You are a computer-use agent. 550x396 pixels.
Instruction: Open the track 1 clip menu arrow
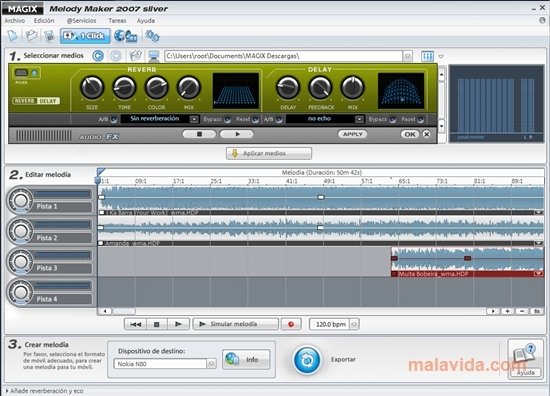(538, 213)
